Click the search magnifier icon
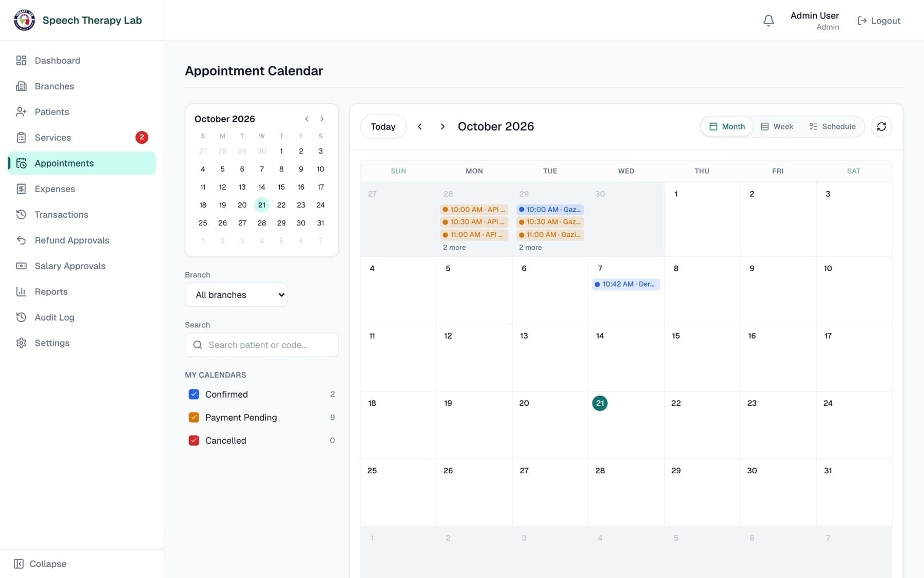924x578 pixels. [x=198, y=345]
